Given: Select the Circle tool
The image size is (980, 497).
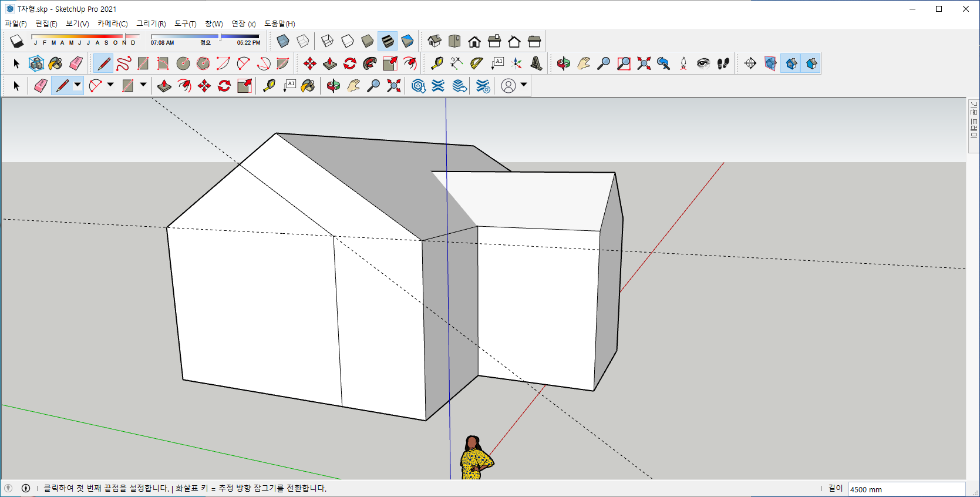Looking at the screenshot, I should [x=183, y=63].
